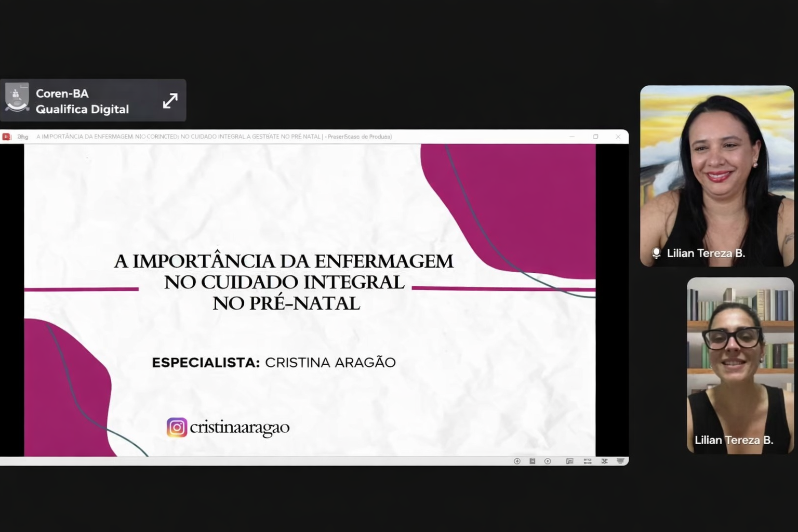Switch to normal slide view icon
The image size is (798, 532).
coord(570,461)
